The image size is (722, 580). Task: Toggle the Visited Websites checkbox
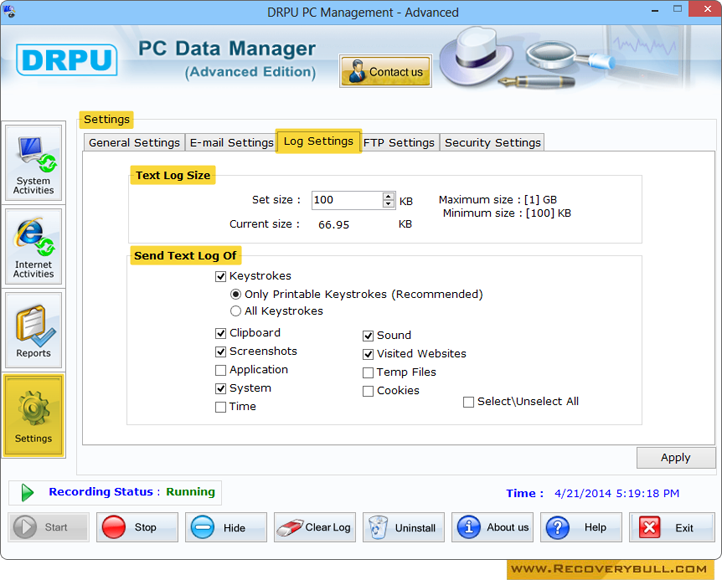pyautogui.click(x=368, y=354)
